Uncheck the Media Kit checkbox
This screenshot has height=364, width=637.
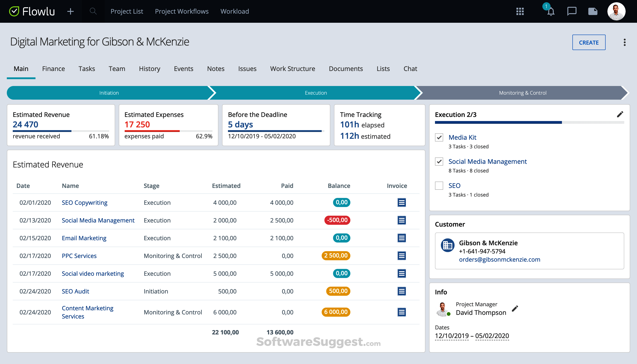pyautogui.click(x=439, y=137)
